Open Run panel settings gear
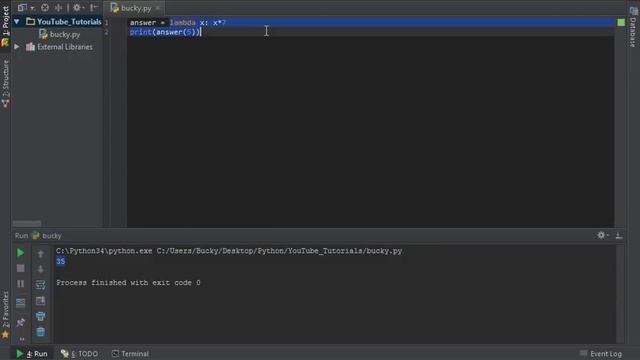Image resolution: width=640 pixels, height=360 pixels. click(602, 235)
